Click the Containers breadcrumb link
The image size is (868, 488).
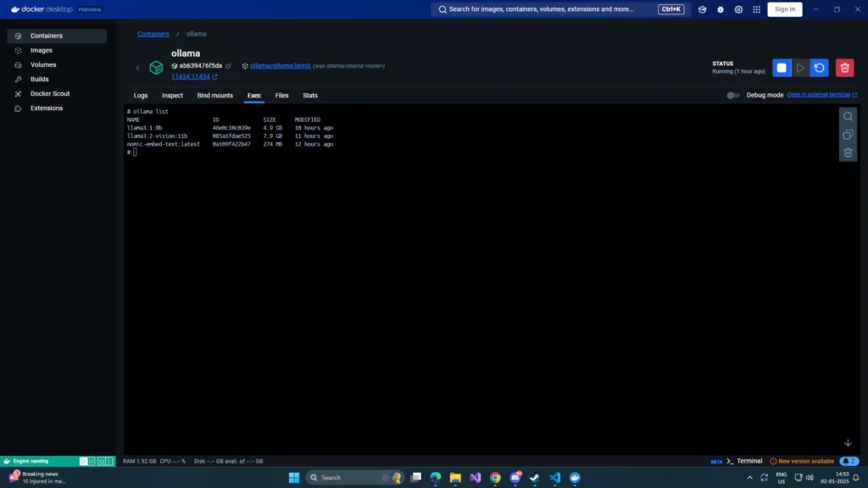[x=153, y=34]
